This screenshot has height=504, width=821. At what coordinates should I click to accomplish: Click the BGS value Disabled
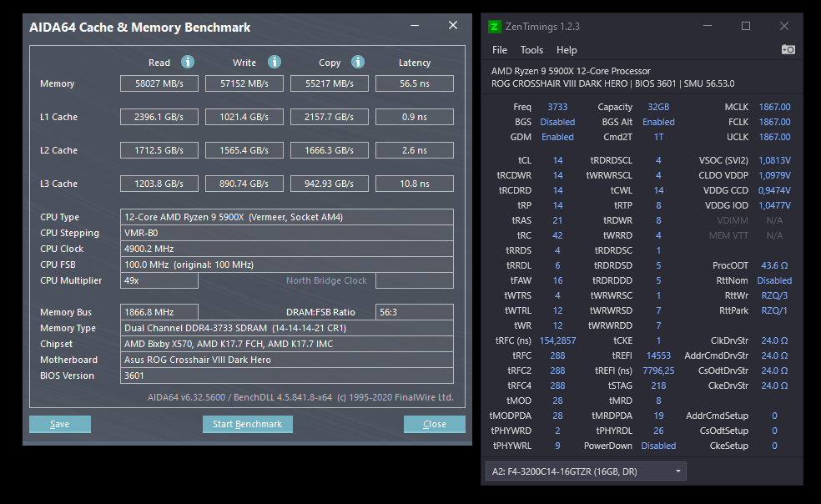(557, 122)
